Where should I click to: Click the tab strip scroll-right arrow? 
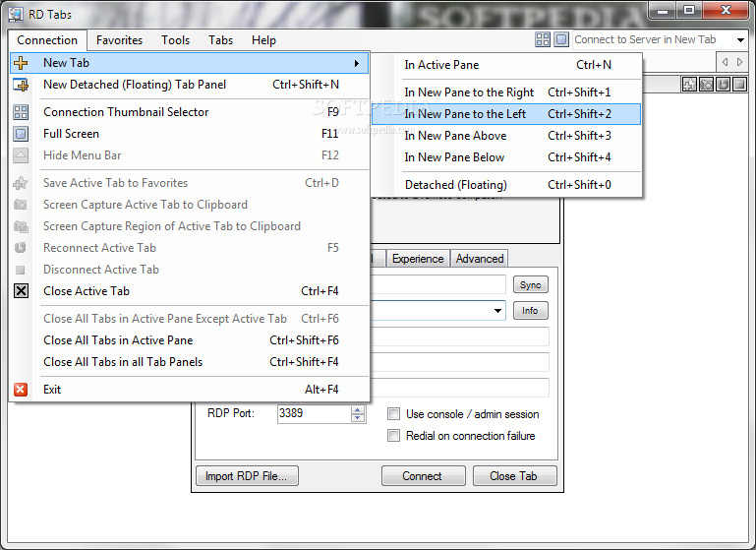[x=740, y=62]
